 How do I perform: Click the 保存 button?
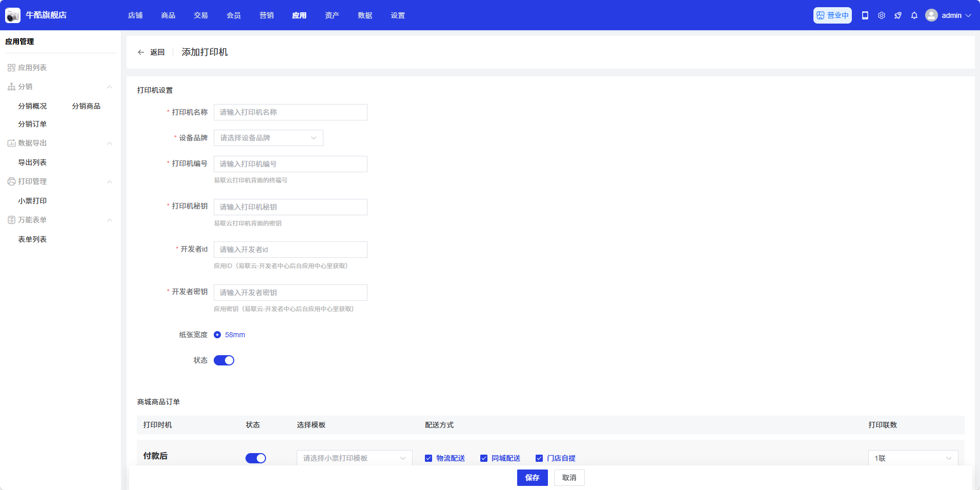click(x=532, y=478)
